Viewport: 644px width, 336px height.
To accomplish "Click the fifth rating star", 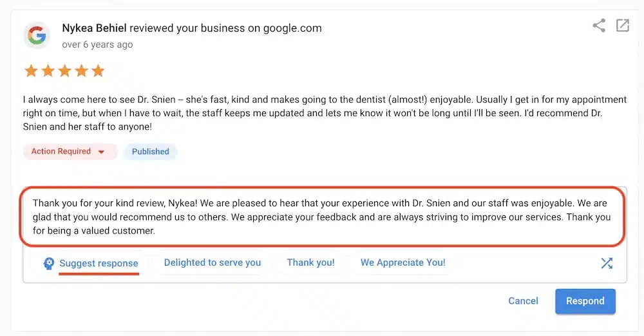I will 98,71.
